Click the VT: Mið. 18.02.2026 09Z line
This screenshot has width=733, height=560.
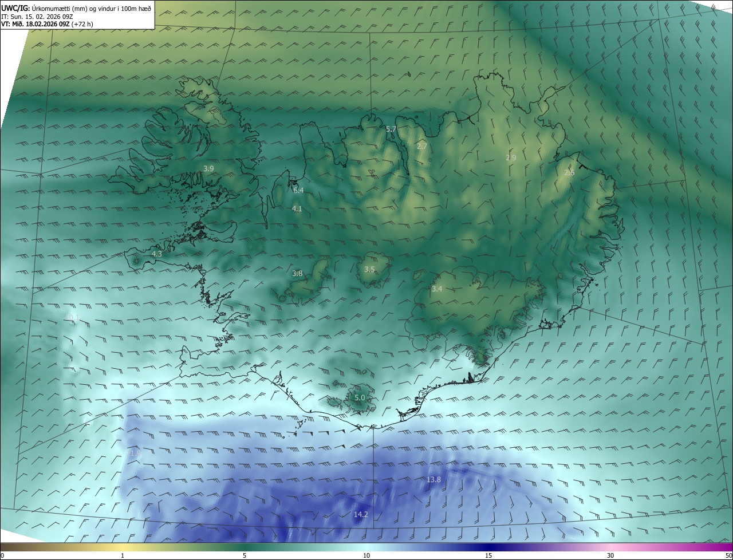47,24
